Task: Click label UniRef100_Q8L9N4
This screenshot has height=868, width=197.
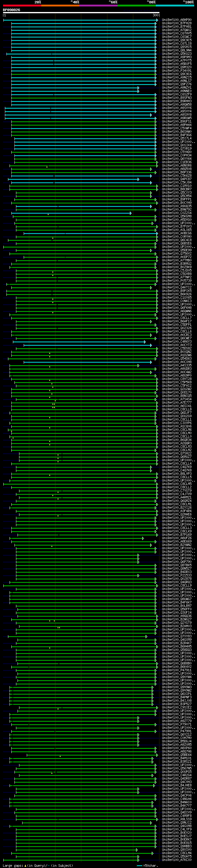Action: [x=177, y=50]
